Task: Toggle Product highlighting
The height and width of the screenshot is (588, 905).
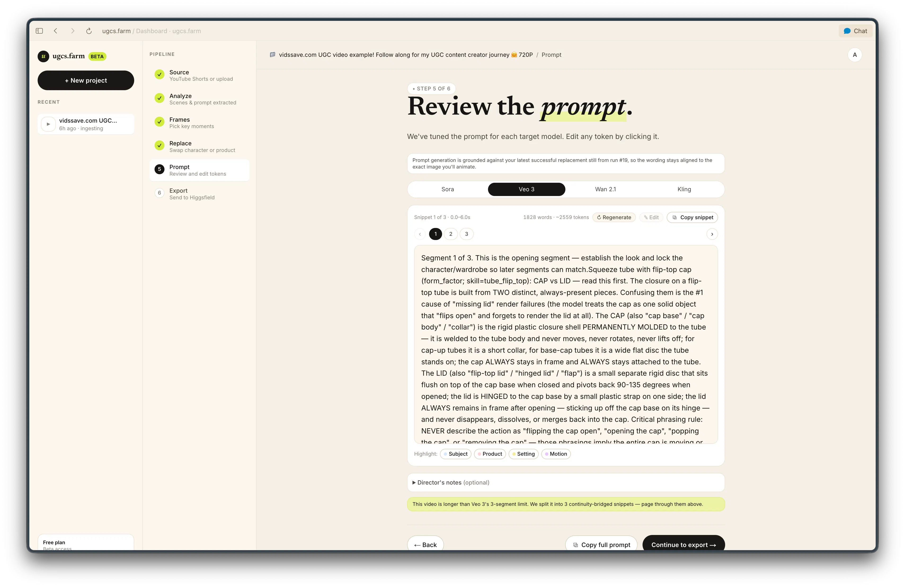Action: pyautogui.click(x=490, y=454)
